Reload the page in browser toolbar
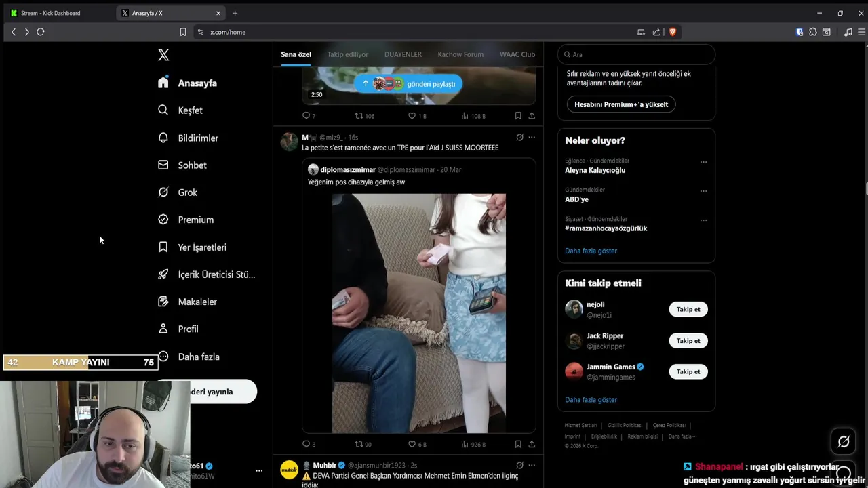The image size is (868, 488). point(41,32)
